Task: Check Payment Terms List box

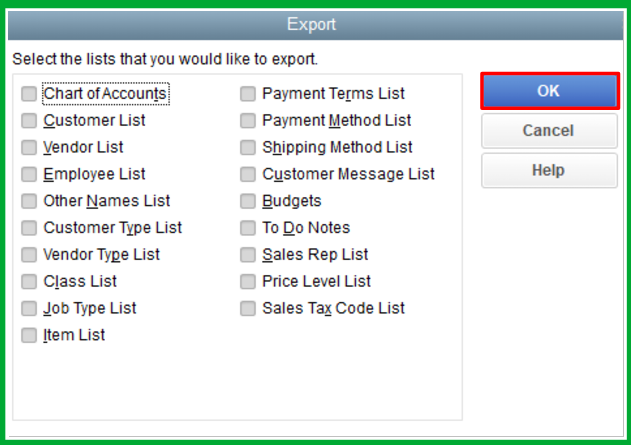Action: (248, 94)
